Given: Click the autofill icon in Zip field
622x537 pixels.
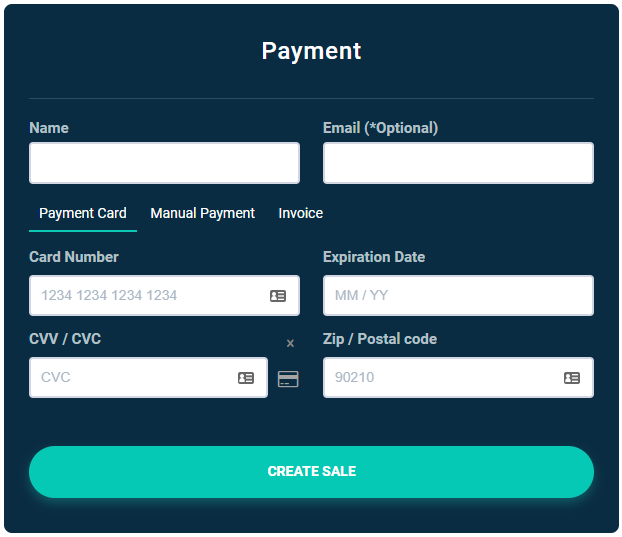Looking at the screenshot, I should [572, 378].
